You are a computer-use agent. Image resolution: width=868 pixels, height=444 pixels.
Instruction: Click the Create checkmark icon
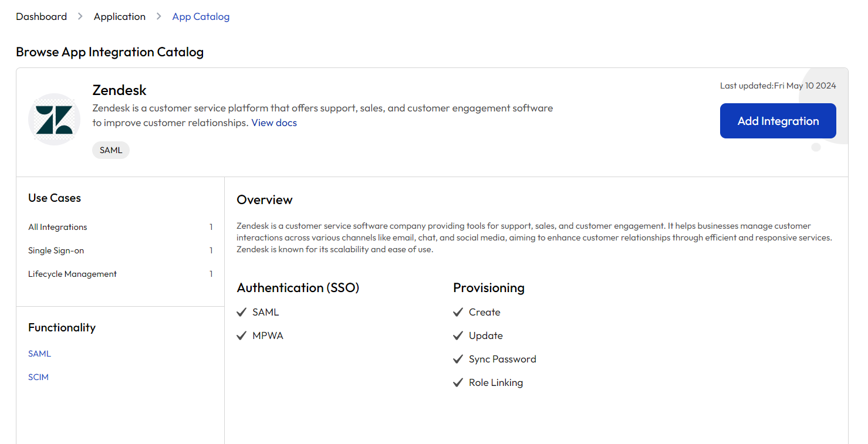[x=458, y=313]
